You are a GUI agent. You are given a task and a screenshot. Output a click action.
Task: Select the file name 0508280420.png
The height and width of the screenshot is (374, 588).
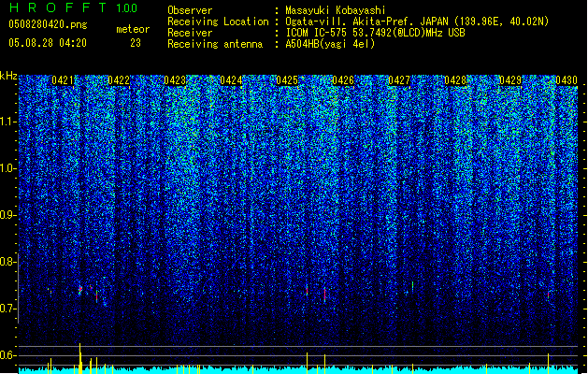48,24
